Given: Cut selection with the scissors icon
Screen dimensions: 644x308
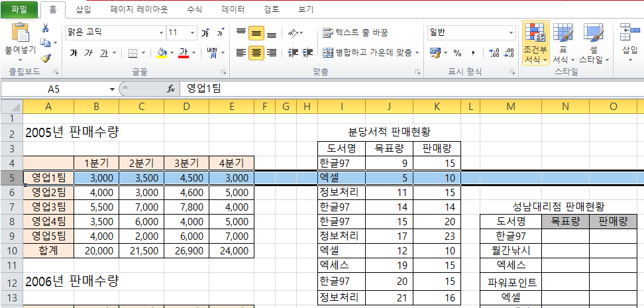Looking at the screenshot, I should tap(45, 28).
